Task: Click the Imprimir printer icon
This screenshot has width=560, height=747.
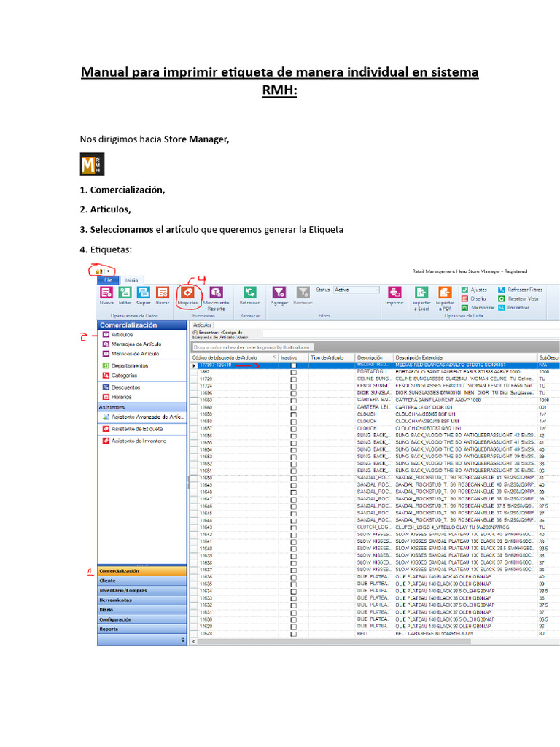Action: [x=394, y=292]
